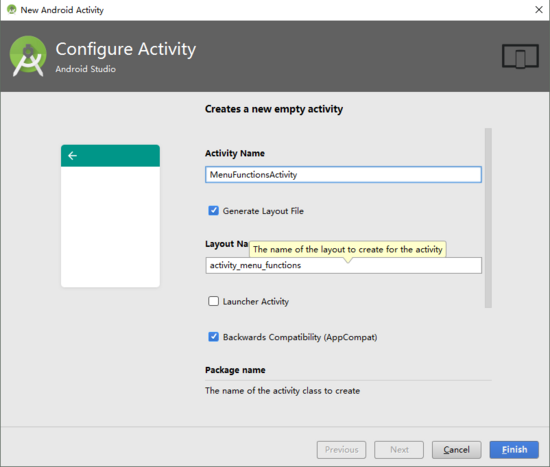The image size is (550, 467).
Task: Click the phone and tablet form factor icon
Action: pyautogui.click(x=520, y=56)
